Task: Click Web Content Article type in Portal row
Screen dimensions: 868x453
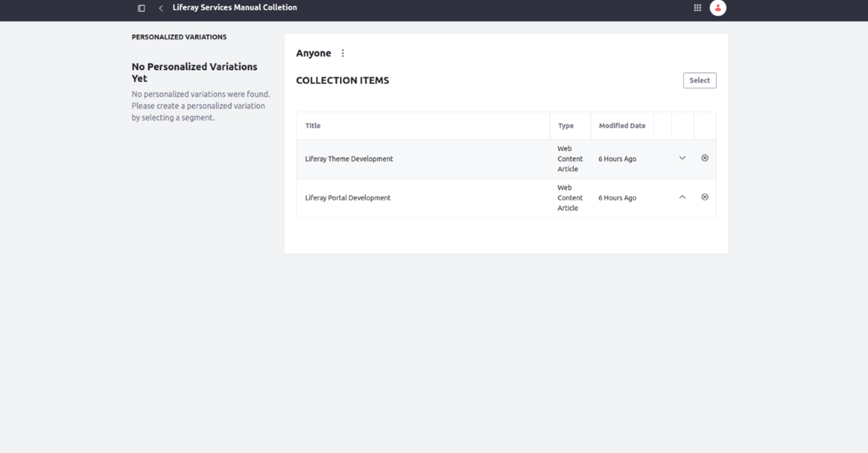Action: (x=570, y=198)
